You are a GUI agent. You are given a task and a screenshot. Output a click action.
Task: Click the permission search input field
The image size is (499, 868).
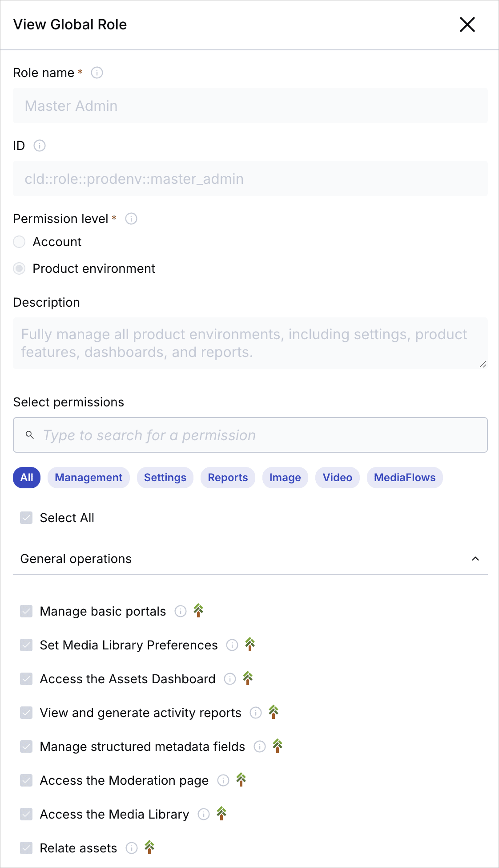pos(258,435)
